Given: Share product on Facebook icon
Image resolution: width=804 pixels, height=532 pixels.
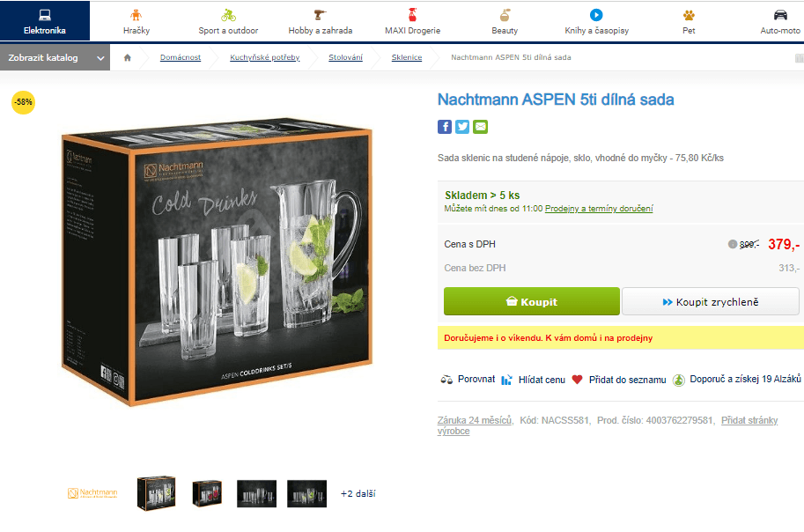Looking at the screenshot, I should coord(445,127).
